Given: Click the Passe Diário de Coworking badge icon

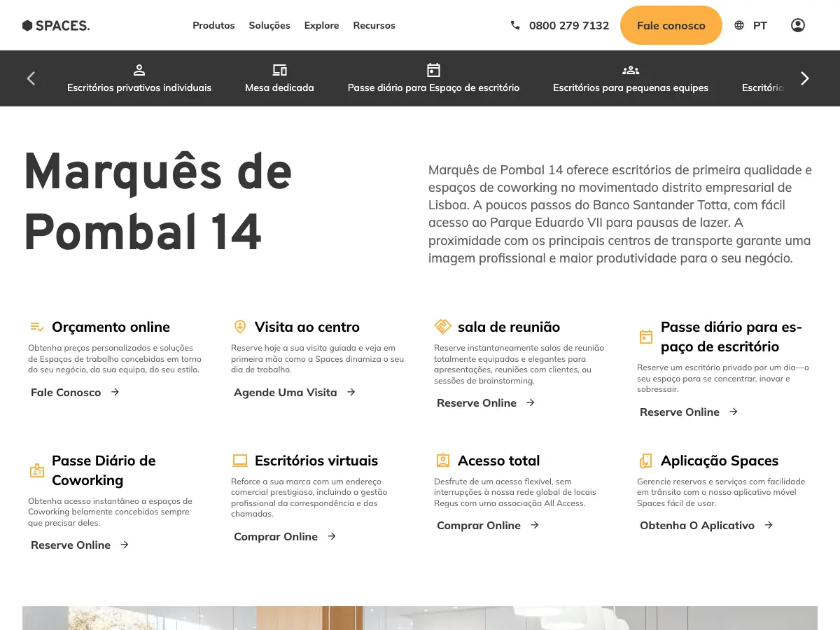Looking at the screenshot, I should coord(37,470).
